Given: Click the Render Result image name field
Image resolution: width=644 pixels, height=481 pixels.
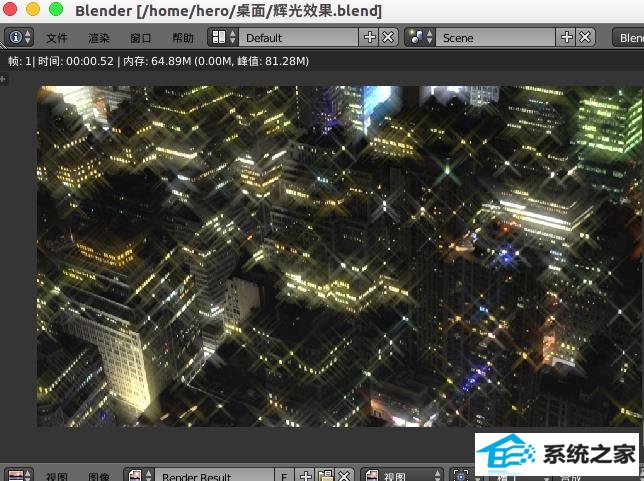Looking at the screenshot, I should 214,476.
